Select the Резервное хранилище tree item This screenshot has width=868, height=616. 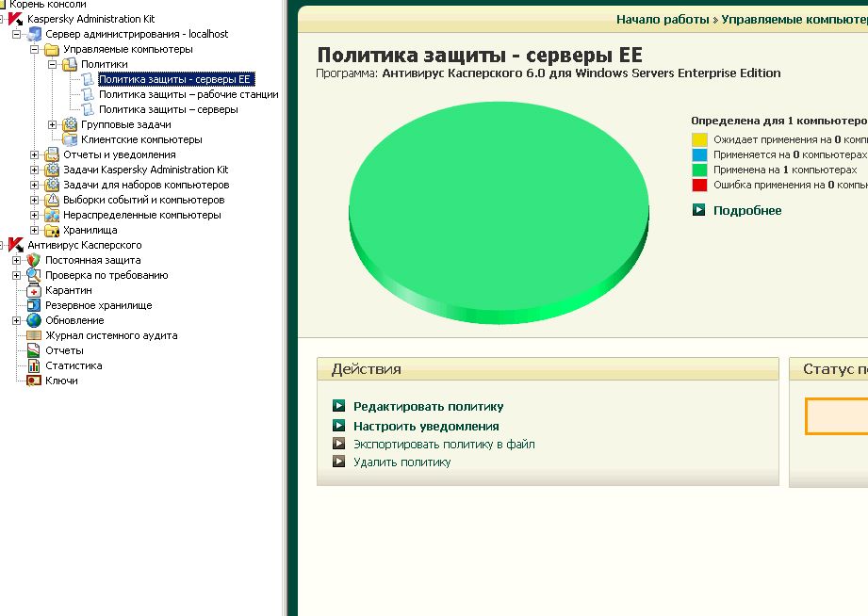click(99, 305)
